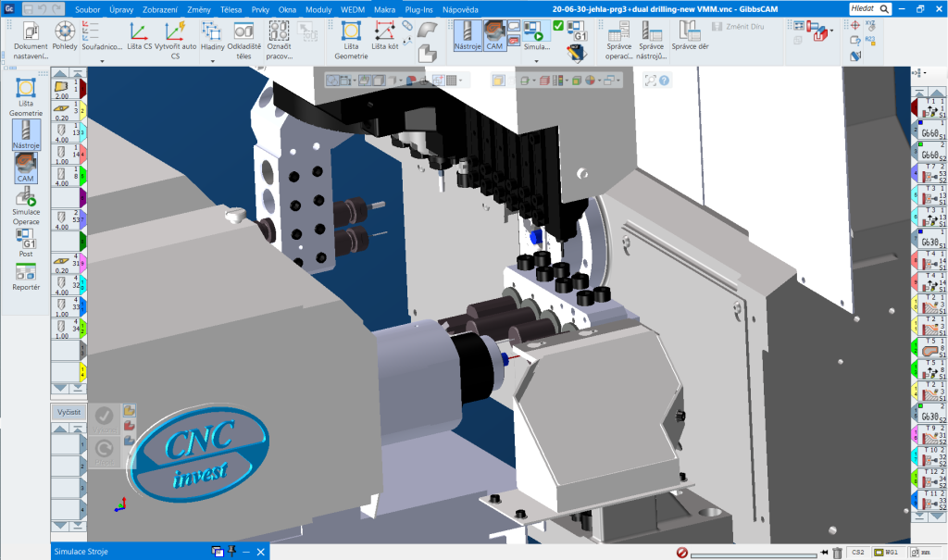Click the Pohledy views icon

[x=65, y=37]
